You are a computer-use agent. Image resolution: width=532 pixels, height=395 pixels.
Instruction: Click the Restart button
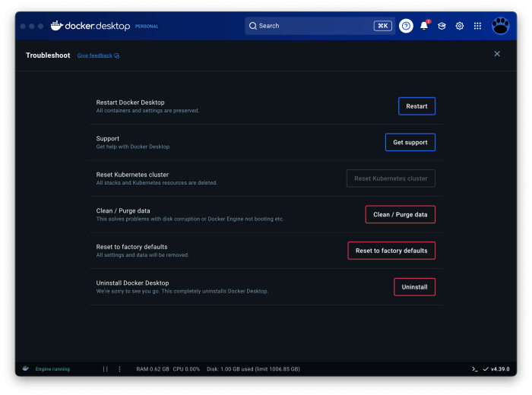click(416, 106)
